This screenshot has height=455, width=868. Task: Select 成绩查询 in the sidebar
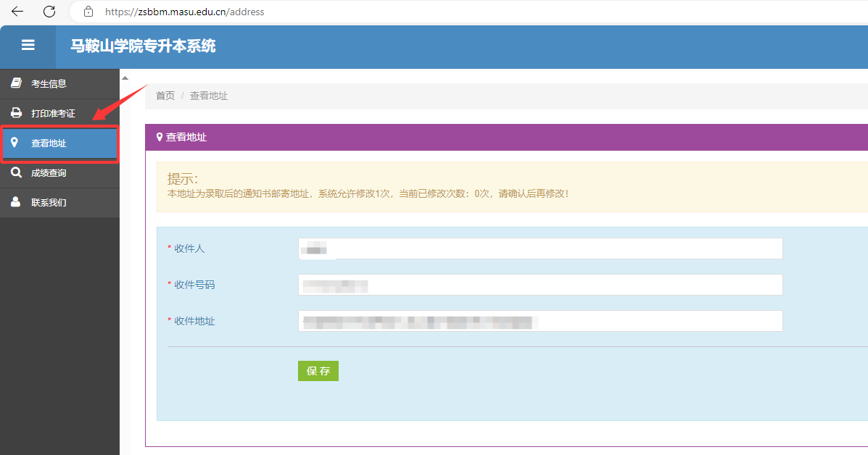(49, 173)
